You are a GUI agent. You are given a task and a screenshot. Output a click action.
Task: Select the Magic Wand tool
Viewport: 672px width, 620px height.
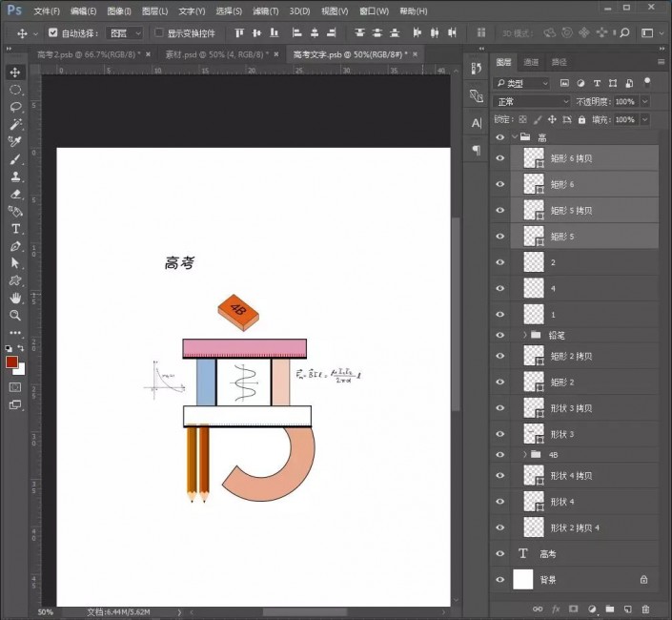(x=15, y=124)
